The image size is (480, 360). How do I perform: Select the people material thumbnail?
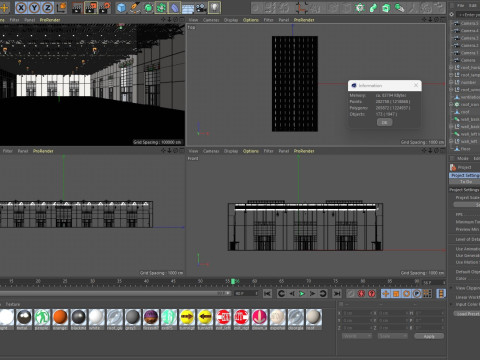[42, 317]
